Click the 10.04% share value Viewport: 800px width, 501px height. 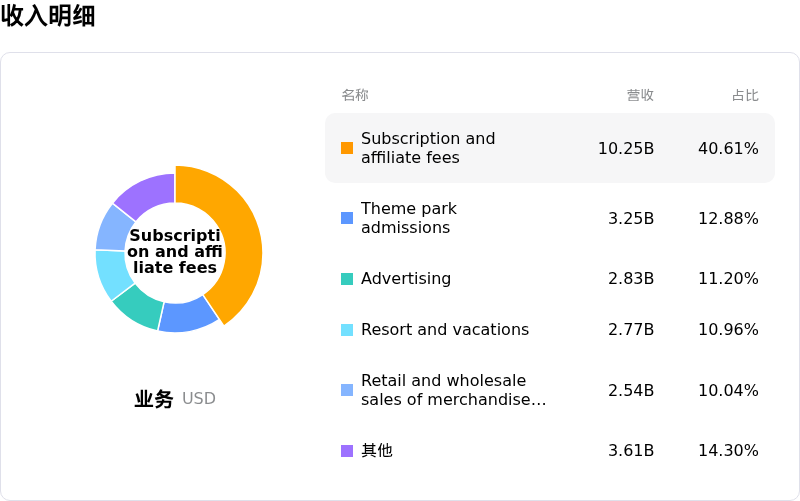tap(728, 390)
